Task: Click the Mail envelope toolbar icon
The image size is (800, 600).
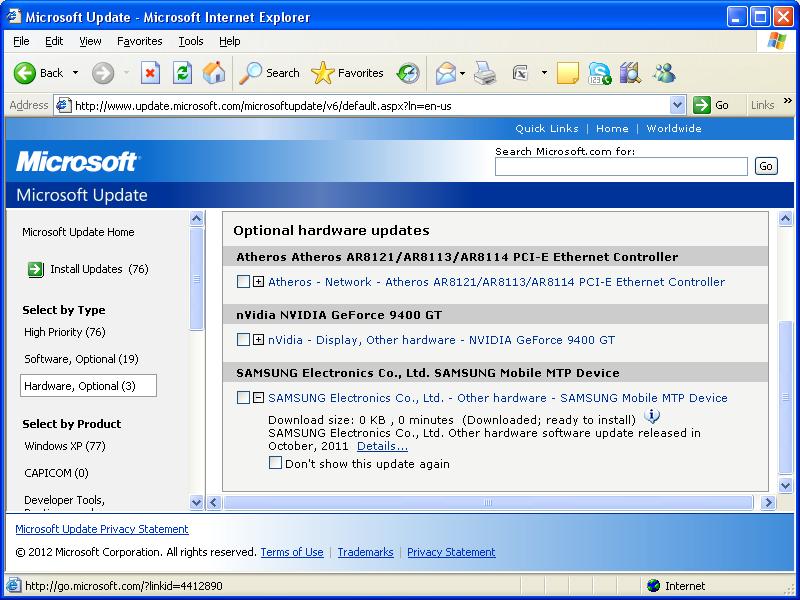Action: point(445,73)
